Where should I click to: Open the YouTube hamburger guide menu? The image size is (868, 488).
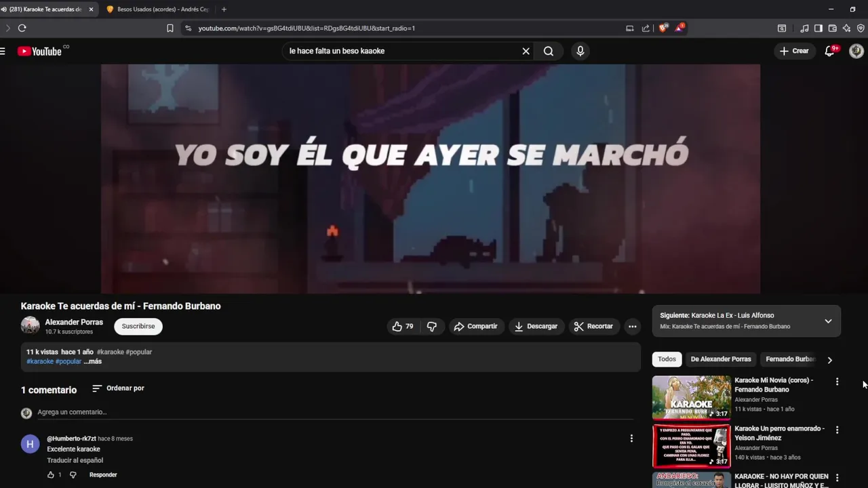pyautogui.click(x=3, y=51)
